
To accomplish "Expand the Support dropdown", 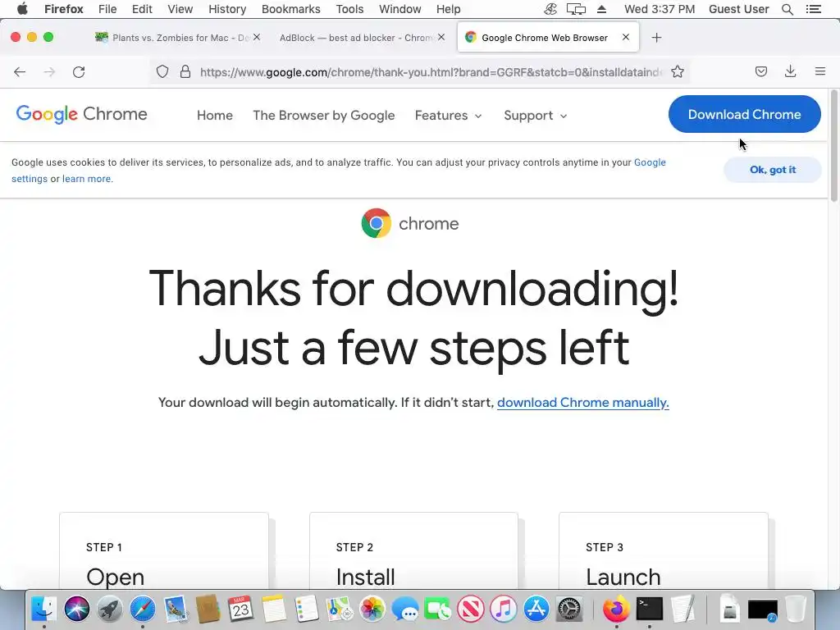I will [535, 115].
